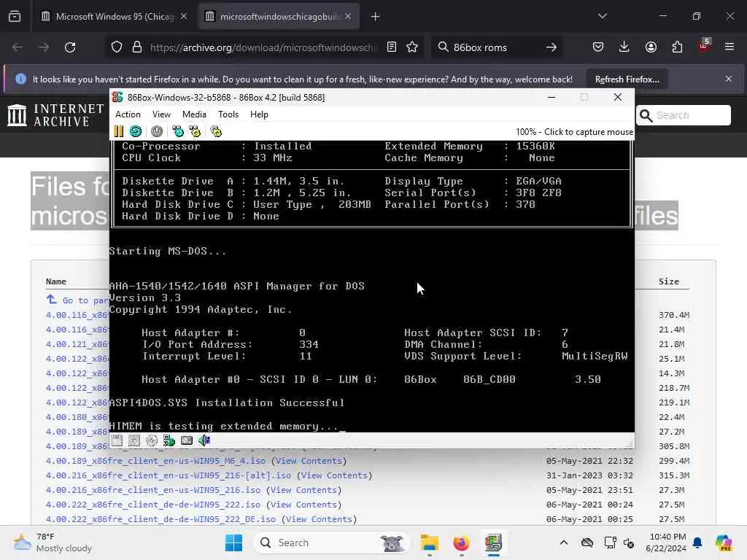Click second floppy drive icon in 86Box status bar
This screenshot has height=560, width=747.
coord(134,440)
